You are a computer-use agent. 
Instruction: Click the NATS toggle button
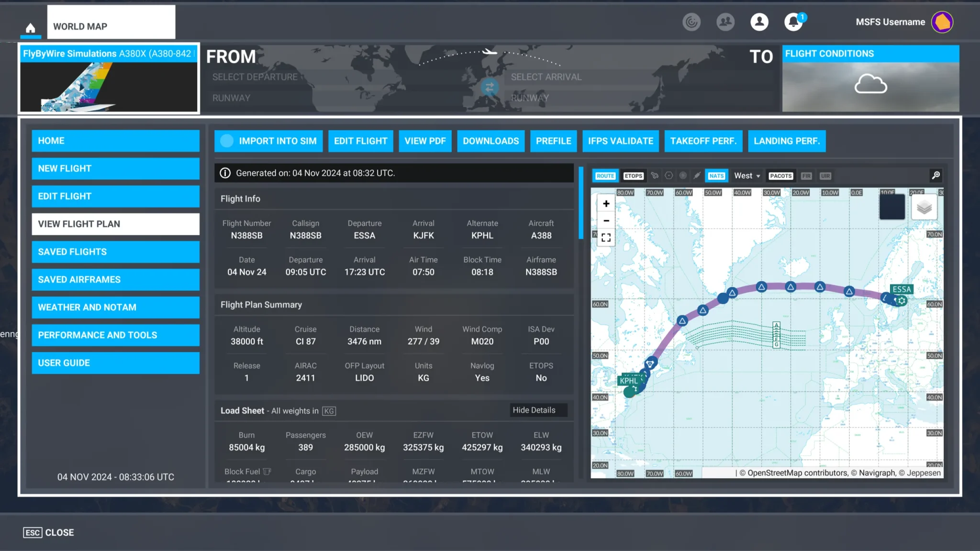716,176
